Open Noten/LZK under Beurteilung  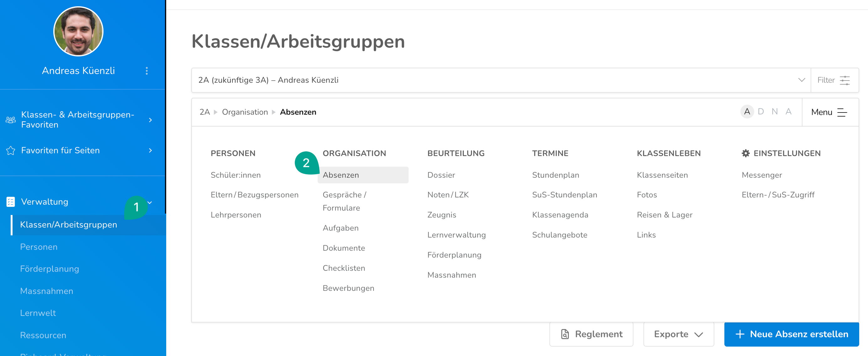coord(448,195)
